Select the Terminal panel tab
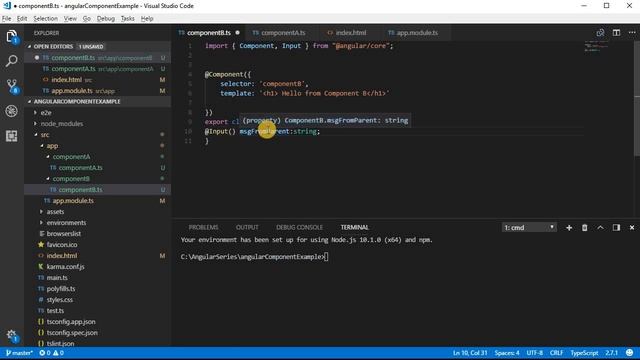The width and height of the screenshot is (640, 360). tap(354, 227)
